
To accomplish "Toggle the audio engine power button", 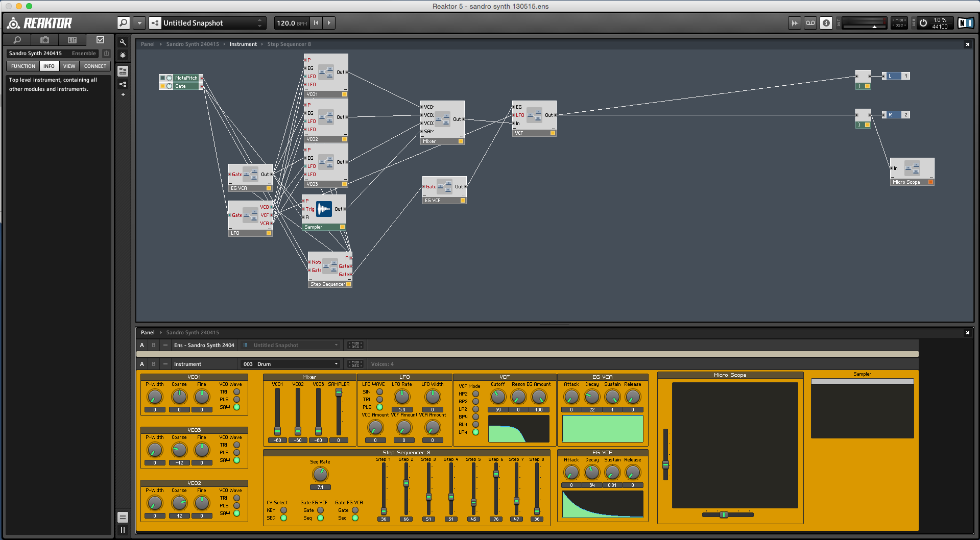I will click(923, 23).
